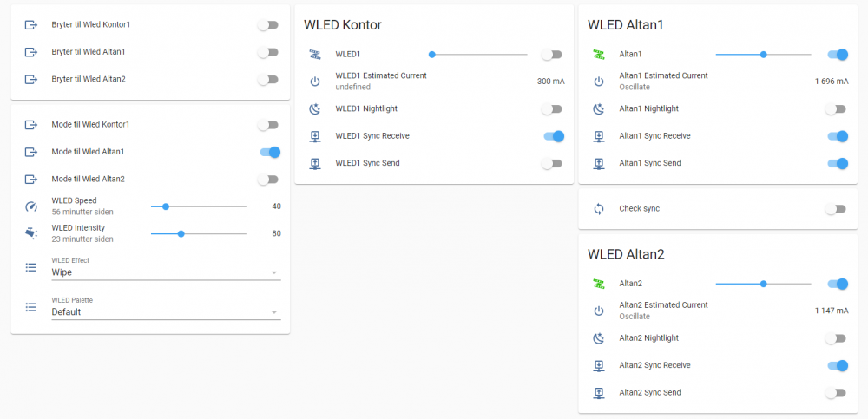Click the Check sync refresh icon
Screen dimensions: 868x419
(x=598, y=209)
